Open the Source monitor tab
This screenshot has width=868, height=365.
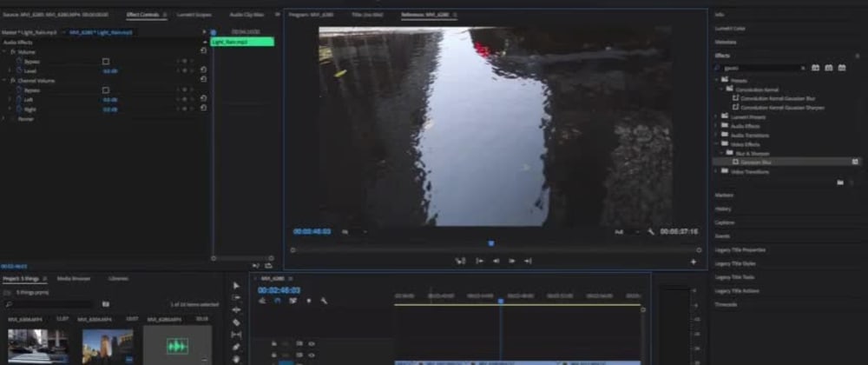(x=56, y=15)
